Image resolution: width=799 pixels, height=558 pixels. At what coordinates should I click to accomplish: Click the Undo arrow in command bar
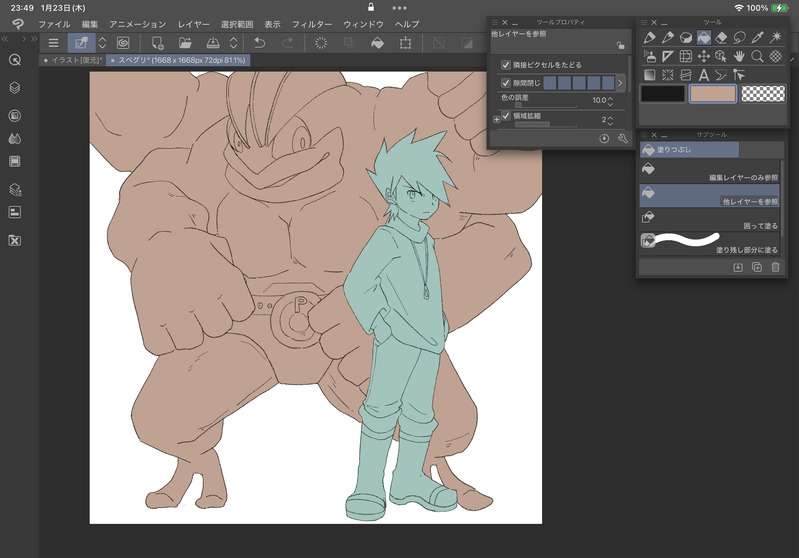point(260,43)
